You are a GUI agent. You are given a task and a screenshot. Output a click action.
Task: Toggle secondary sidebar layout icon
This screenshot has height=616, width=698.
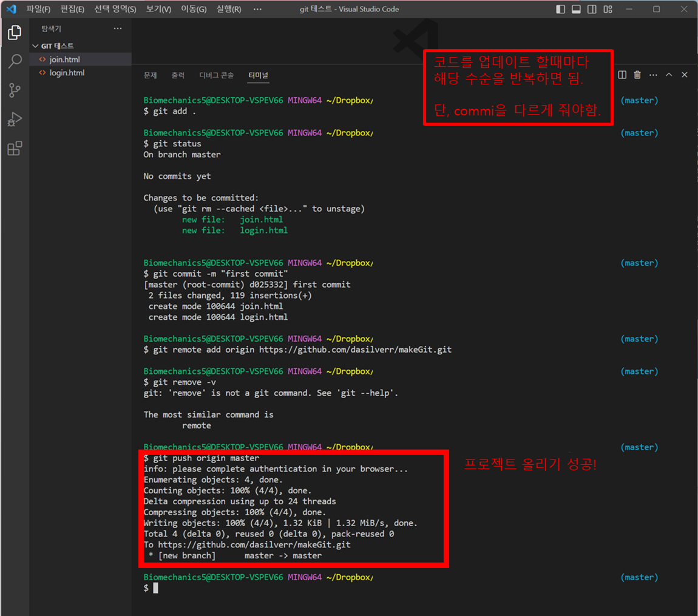click(x=592, y=9)
